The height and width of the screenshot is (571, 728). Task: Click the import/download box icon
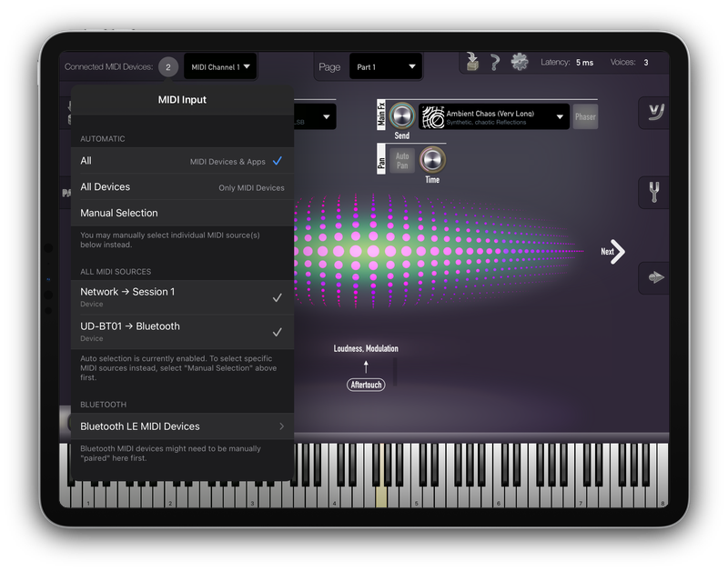click(x=472, y=62)
